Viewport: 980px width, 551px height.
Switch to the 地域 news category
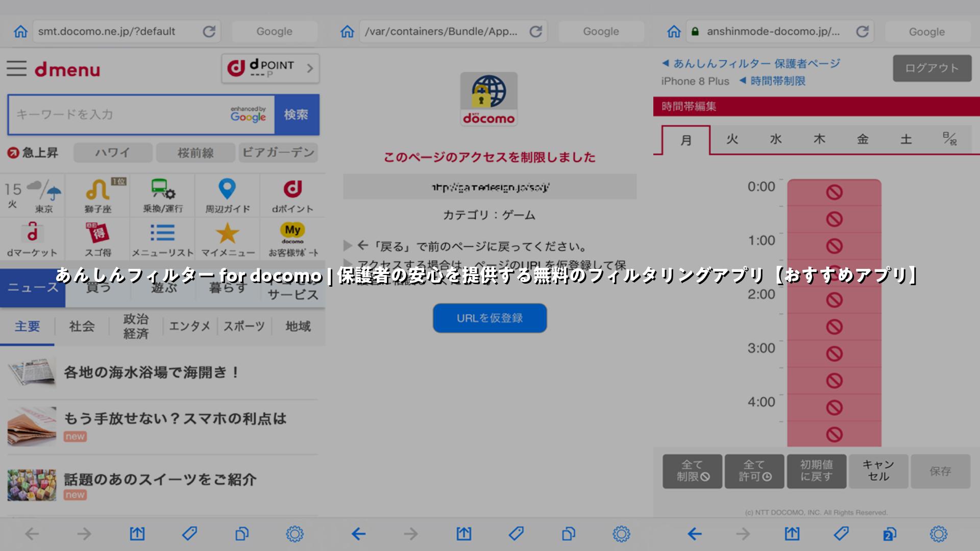(x=298, y=327)
